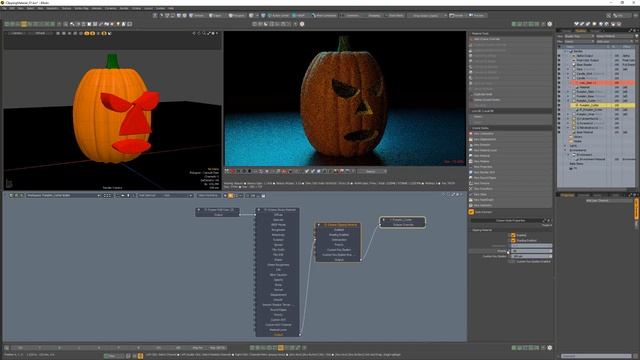Screen dimensions: 640x360
Task: Click the pop-out icon on Custom Node Properties header
Action: (x=544, y=221)
